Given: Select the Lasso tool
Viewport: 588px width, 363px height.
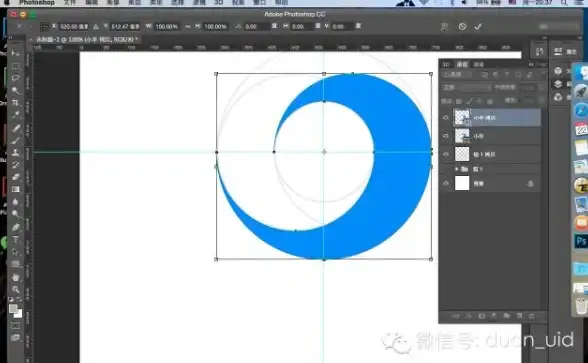Looking at the screenshot, I should [15, 78].
